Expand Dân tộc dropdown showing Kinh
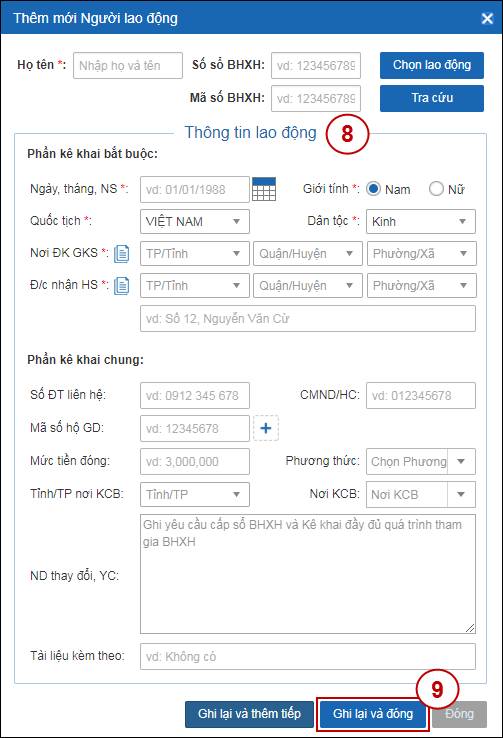Image resolution: width=503 pixels, height=738 pixels. [x=421, y=221]
